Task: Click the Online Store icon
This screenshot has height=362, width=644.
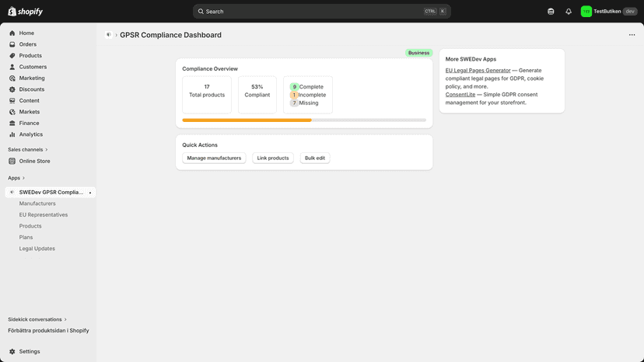Action: tap(12, 162)
